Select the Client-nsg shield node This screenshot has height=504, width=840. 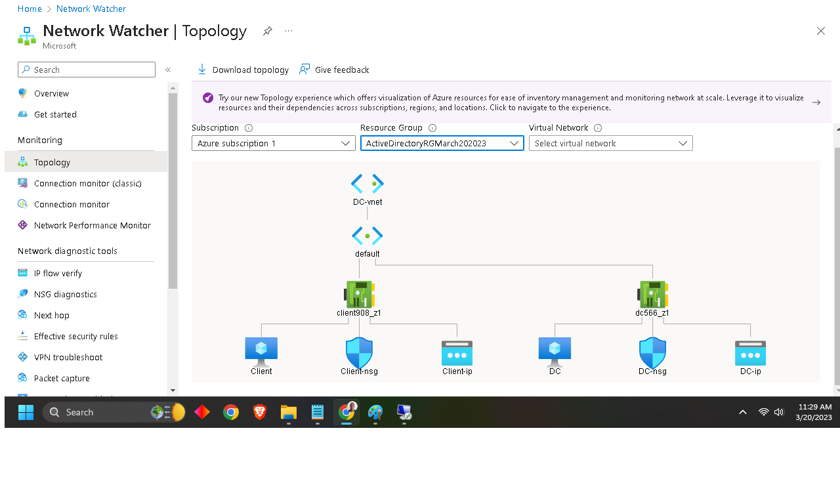[x=359, y=353]
